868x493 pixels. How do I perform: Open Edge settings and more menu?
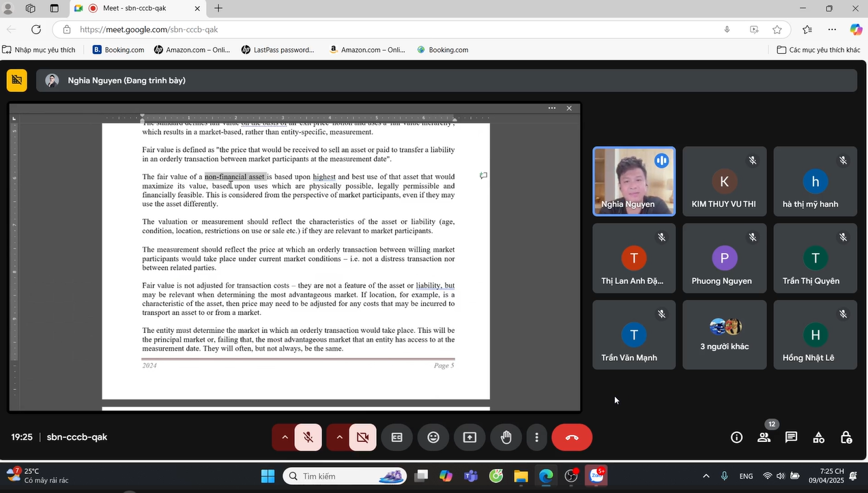[x=832, y=29]
